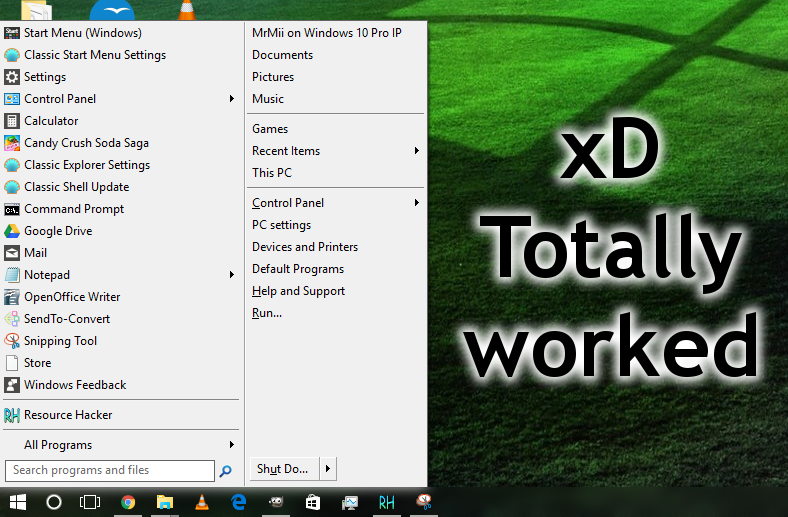The height and width of the screenshot is (517, 788).
Task: Open GIMP from the taskbar
Action: tap(276, 501)
